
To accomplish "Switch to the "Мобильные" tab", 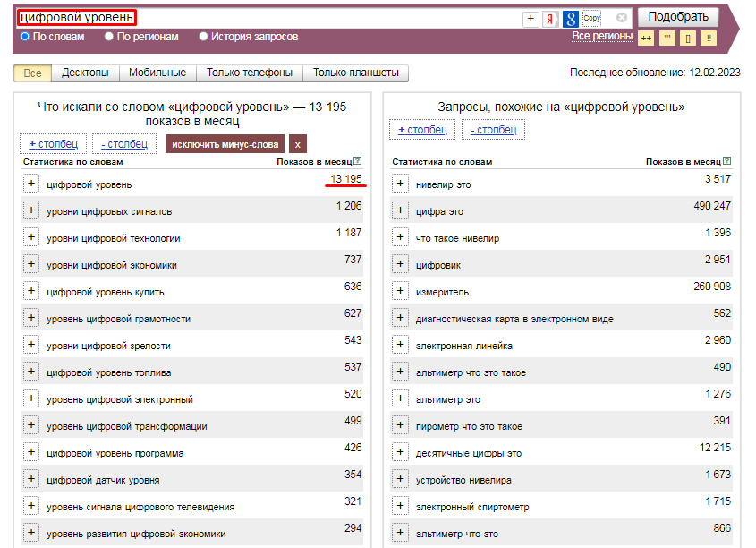I will (x=157, y=73).
